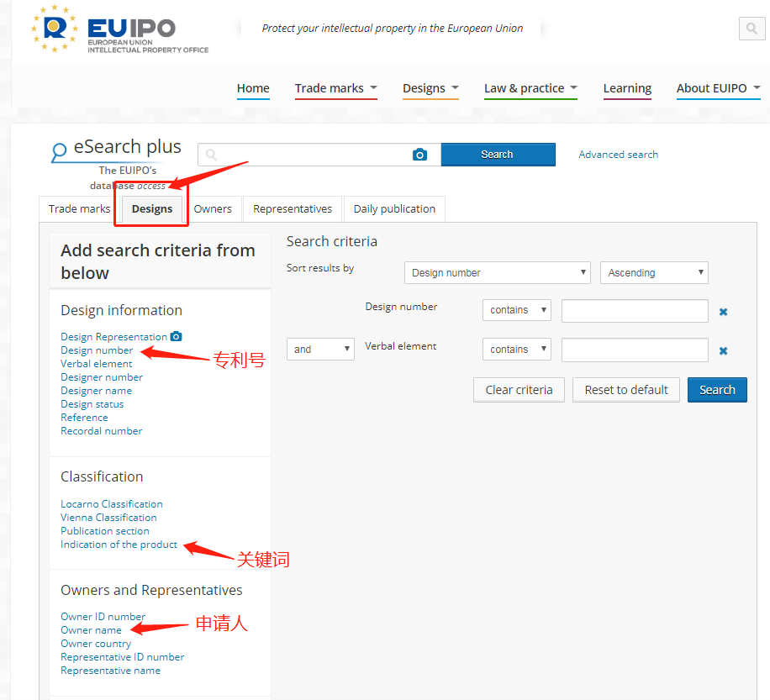Add the Designer name criterion
This screenshot has height=700, width=770.
click(96, 391)
